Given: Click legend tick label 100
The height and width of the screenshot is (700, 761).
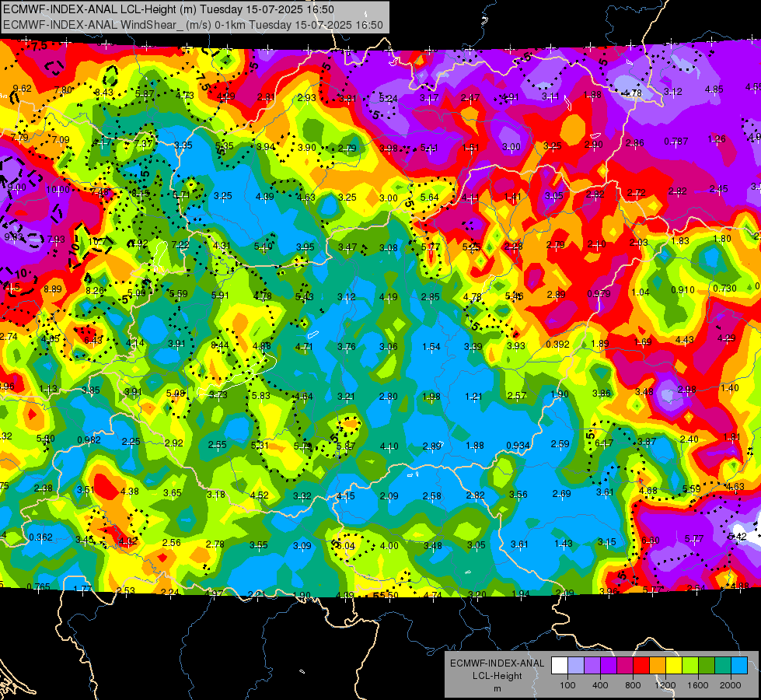Looking at the screenshot, I should pos(567,685).
